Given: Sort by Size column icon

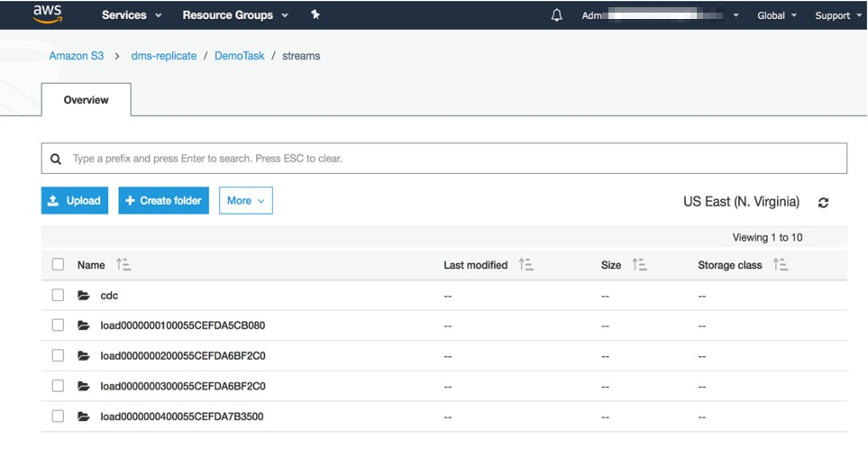Looking at the screenshot, I should click(639, 265).
